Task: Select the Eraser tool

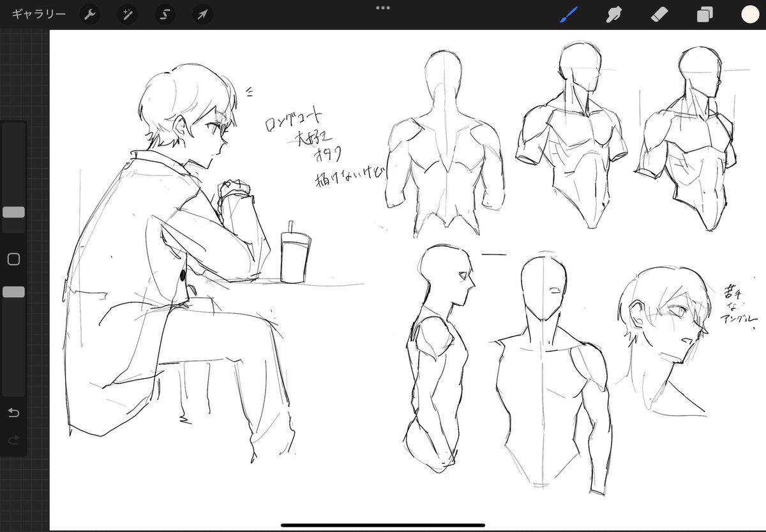Action: coord(659,14)
